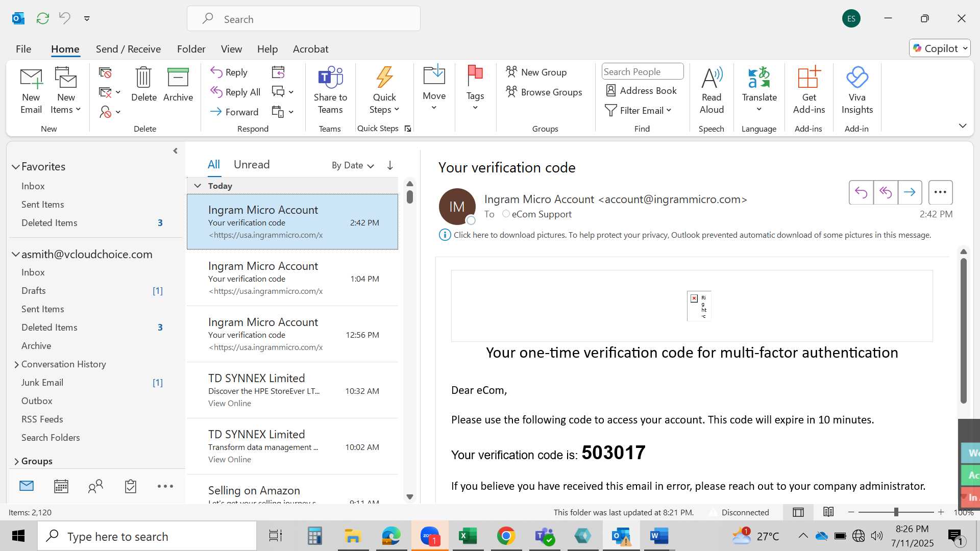
Task: Click the reading pane forward arrow
Action: 910,192
